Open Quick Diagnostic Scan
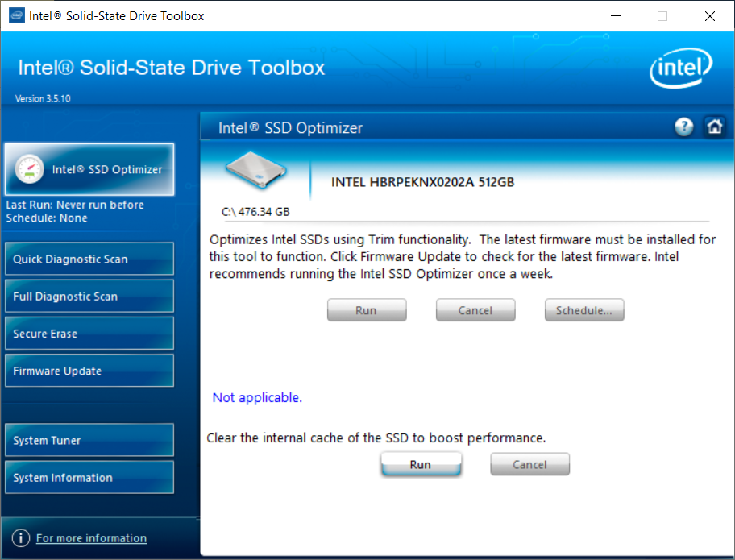This screenshot has width=735, height=560. (89, 259)
